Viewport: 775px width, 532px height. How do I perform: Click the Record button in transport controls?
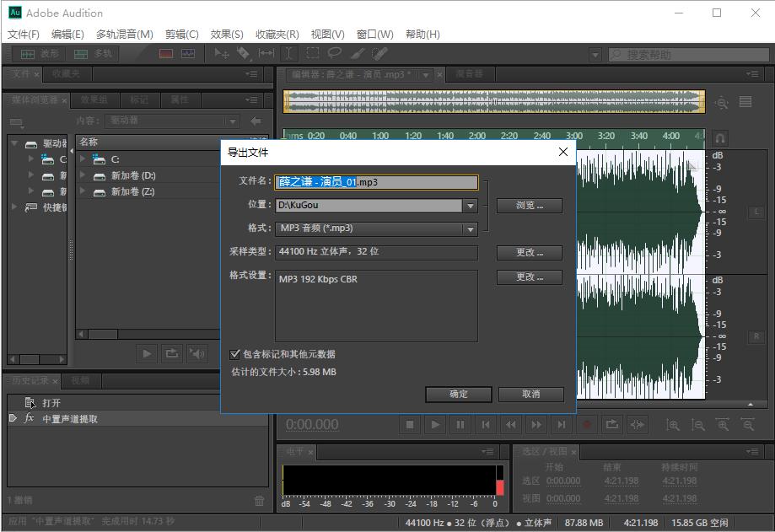[585, 425]
